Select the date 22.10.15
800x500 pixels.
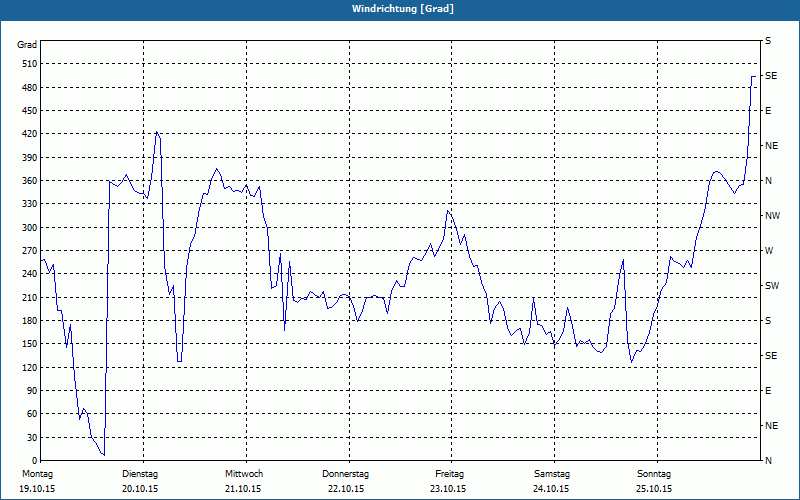(346, 489)
